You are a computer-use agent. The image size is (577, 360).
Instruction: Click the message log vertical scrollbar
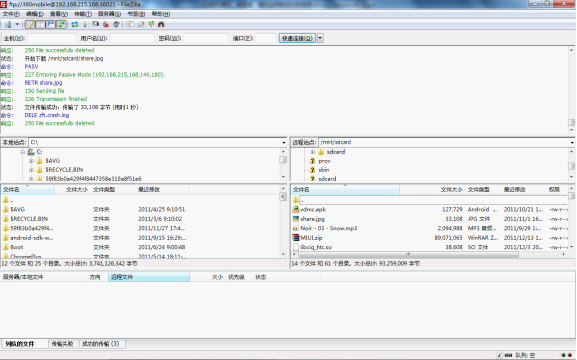point(571,90)
